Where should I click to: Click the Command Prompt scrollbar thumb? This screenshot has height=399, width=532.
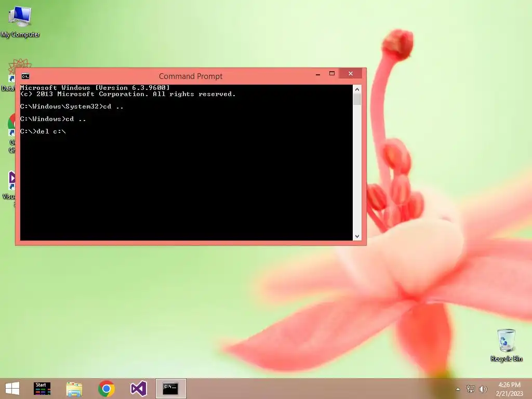tap(357, 99)
